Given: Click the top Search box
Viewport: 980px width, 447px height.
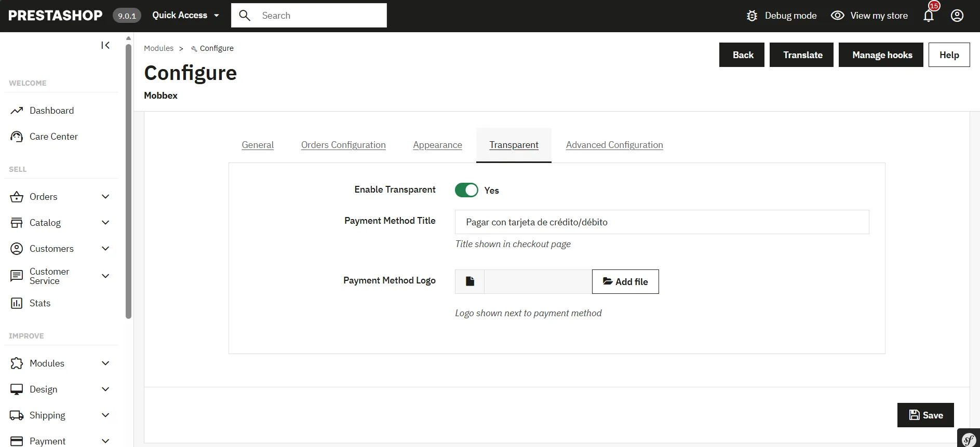Looking at the screenshot, I should [x=309, y=16].
